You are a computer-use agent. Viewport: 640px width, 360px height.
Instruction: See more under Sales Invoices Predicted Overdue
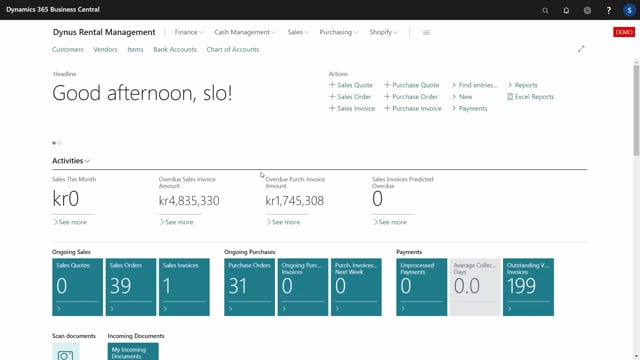click(390, 222)
